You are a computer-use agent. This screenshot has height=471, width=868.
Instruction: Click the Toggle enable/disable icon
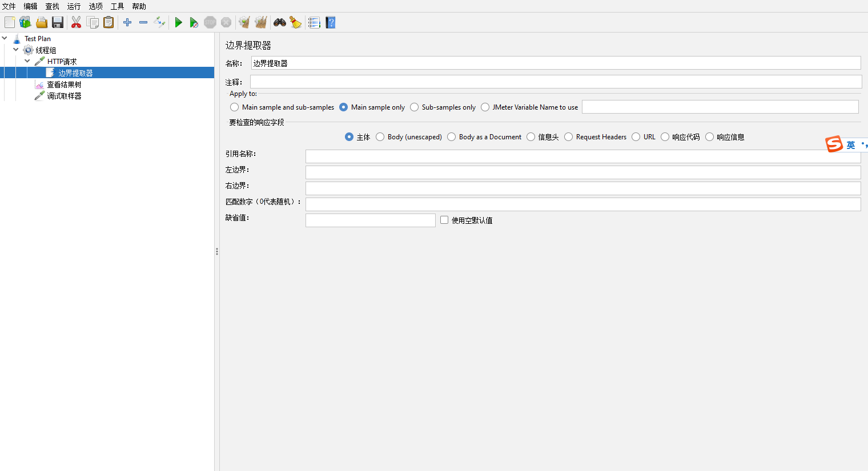tap(159, 22)
